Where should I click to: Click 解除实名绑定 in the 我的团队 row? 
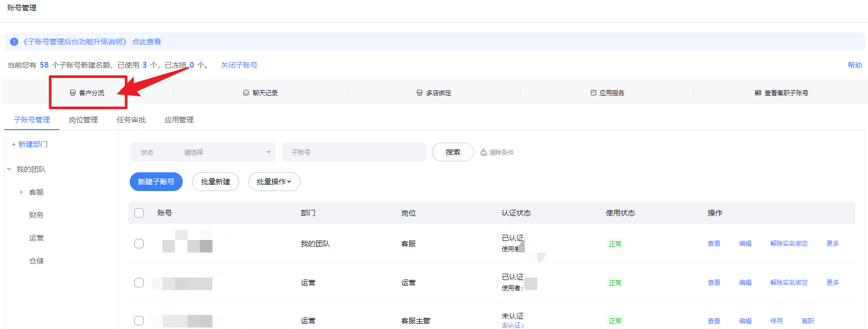(789, 244)
